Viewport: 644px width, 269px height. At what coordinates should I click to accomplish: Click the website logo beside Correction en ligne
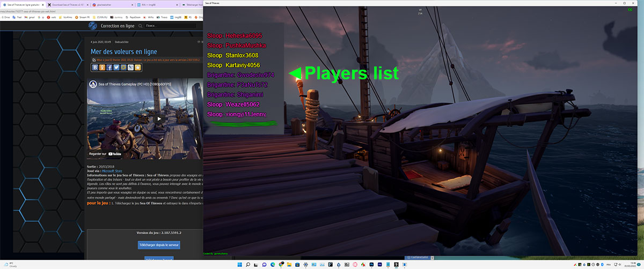(x=92, y=26)
